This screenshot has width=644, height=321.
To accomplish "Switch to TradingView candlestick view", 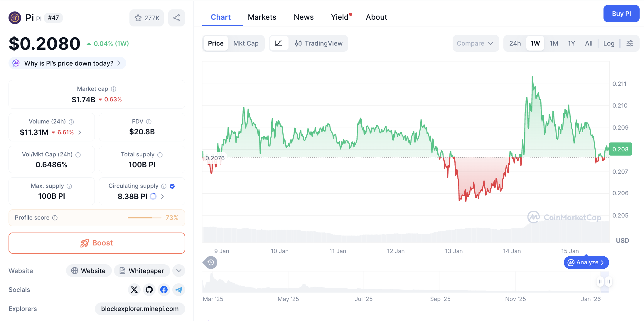I will [319, 43].
